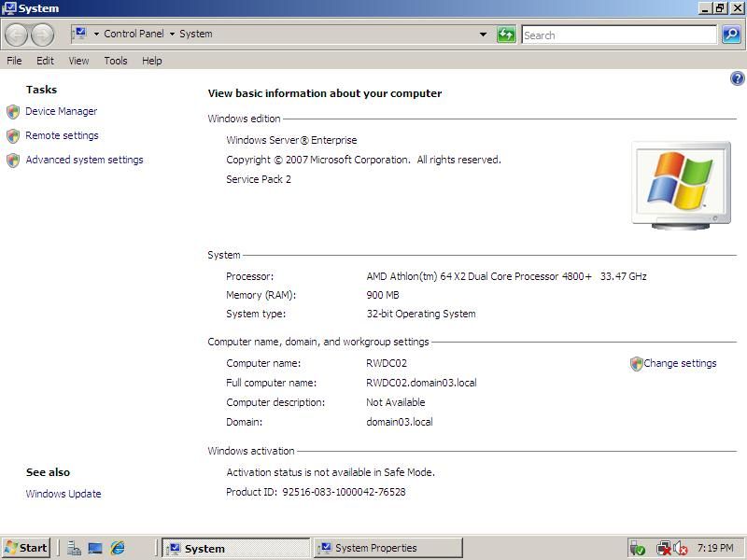
Task: Minimize the System window
Action: [x=705, y=8]
